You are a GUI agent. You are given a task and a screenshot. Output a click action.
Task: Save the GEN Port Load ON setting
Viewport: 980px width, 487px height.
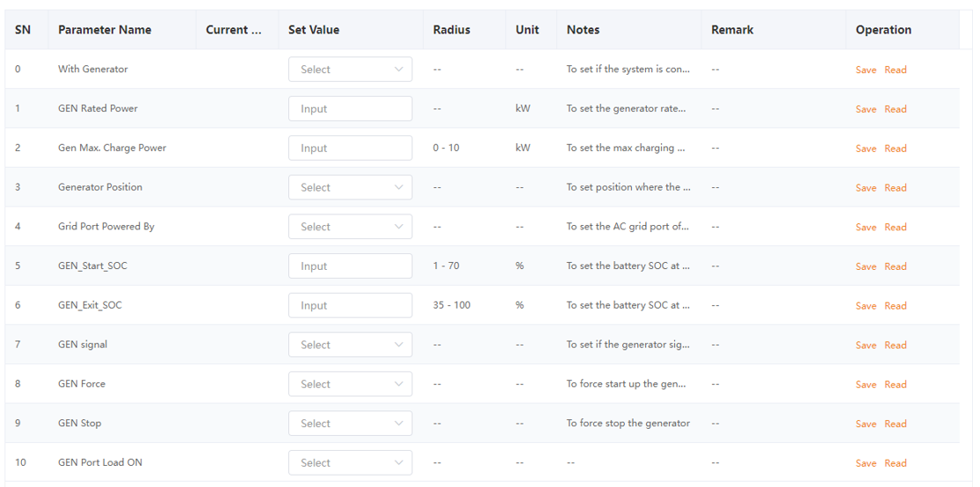(866, 463)
